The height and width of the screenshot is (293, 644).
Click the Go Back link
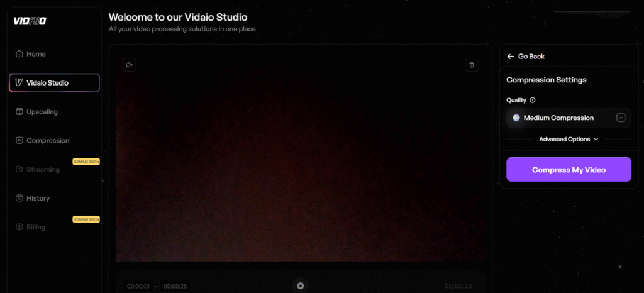(531, 57)
